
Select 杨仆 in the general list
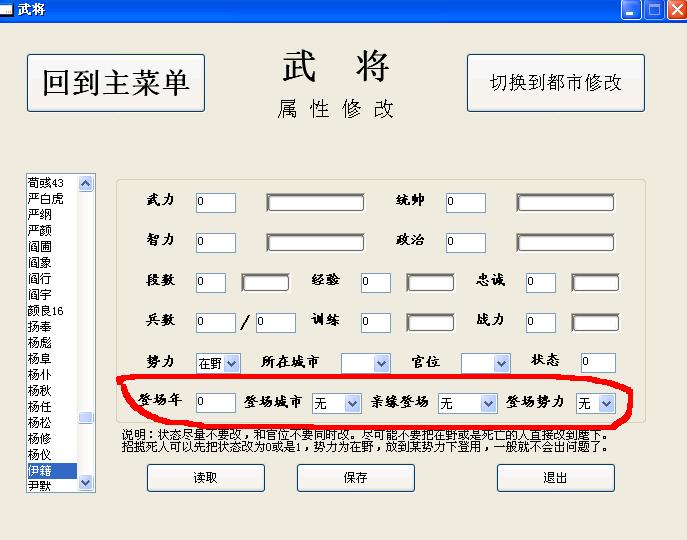coord(52,375)
